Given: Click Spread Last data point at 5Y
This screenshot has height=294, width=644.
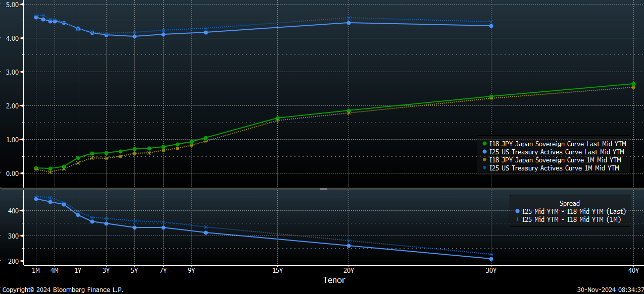Looking at the screenshot, I should (x=134, y=227).
